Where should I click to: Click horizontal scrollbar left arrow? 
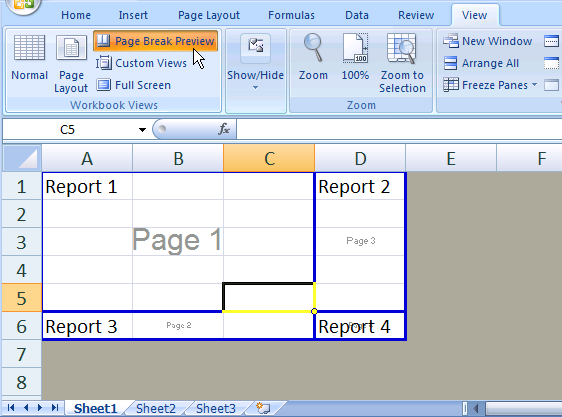pos(476,408)
